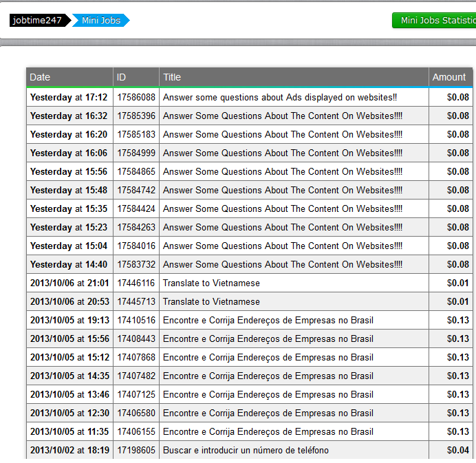This screenshot has width=476, height=463.
Task: Open 'Answer some questions about Ads displayed on websites!!'
Action: pyautogui.click(x=280, y=98)
